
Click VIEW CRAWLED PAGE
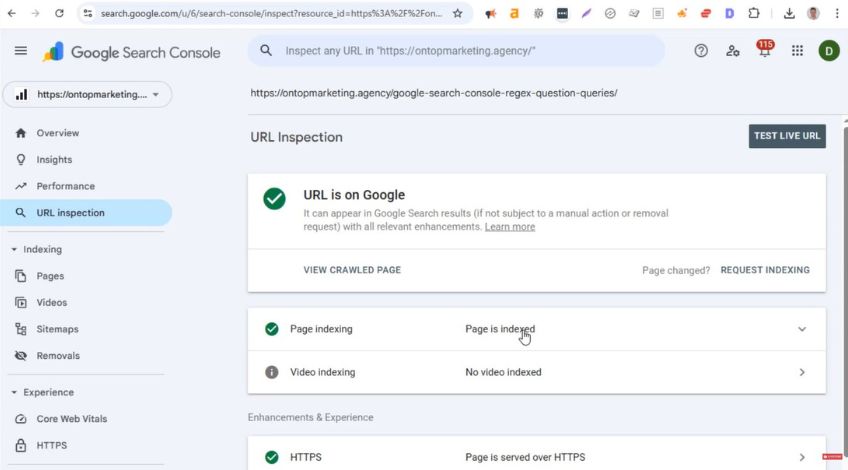pyautogui.click(x=352, y=270)
